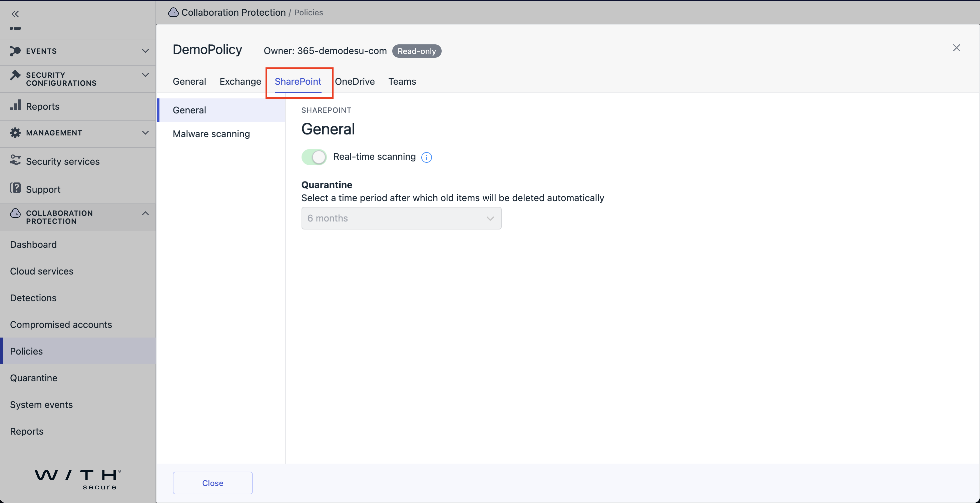Click the Close button
This screenshot has height=503, width=980.
pyautogui.click(x=213, y=483)
